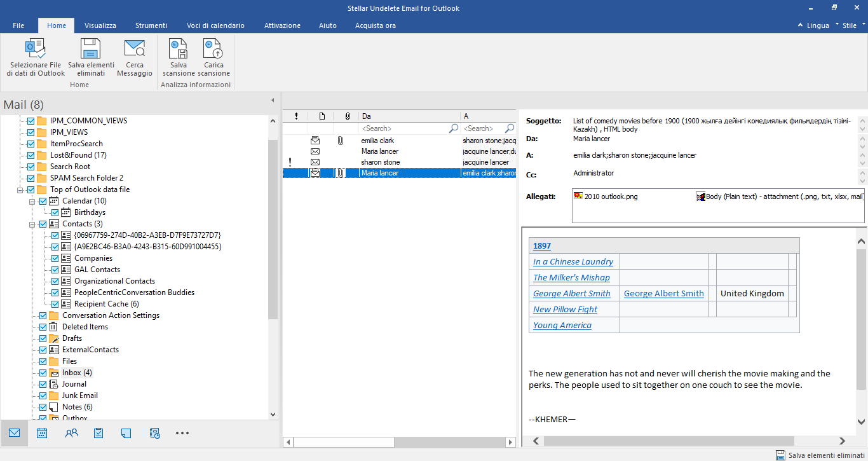Open Calendar view in bottom navigation
This screenshot has width=868, height=461.
pos(42,433)
